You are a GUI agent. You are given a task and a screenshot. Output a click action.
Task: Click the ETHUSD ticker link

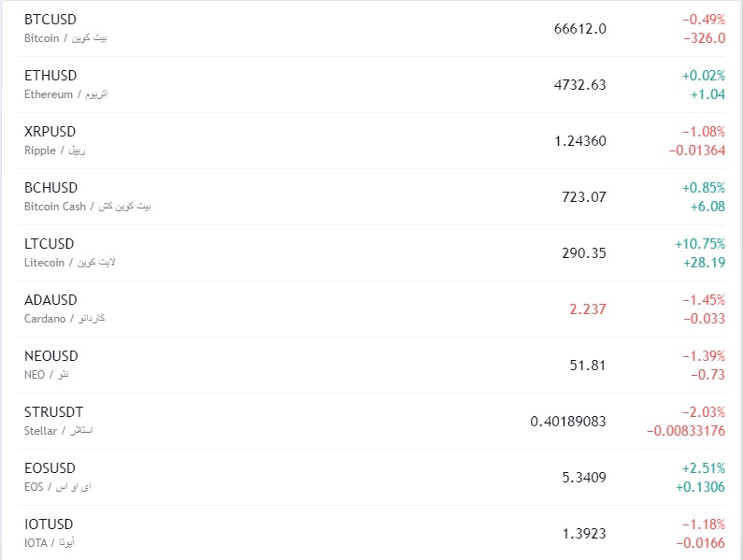(x=50, y=76)
